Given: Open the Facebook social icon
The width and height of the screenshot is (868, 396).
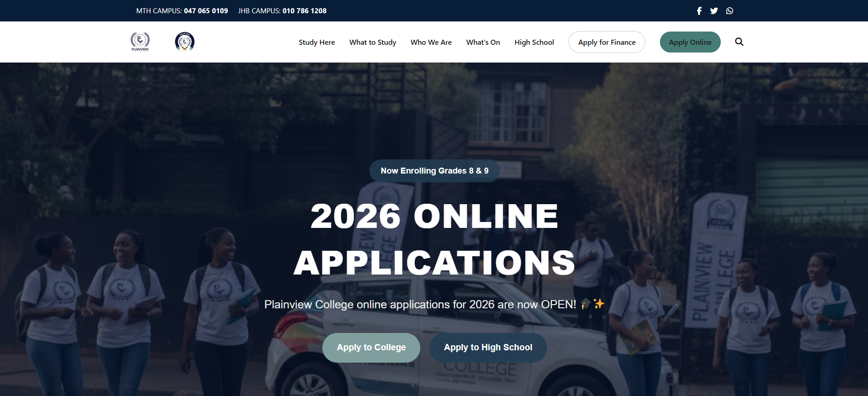Looking at the screenshot, I should (699, 11).
